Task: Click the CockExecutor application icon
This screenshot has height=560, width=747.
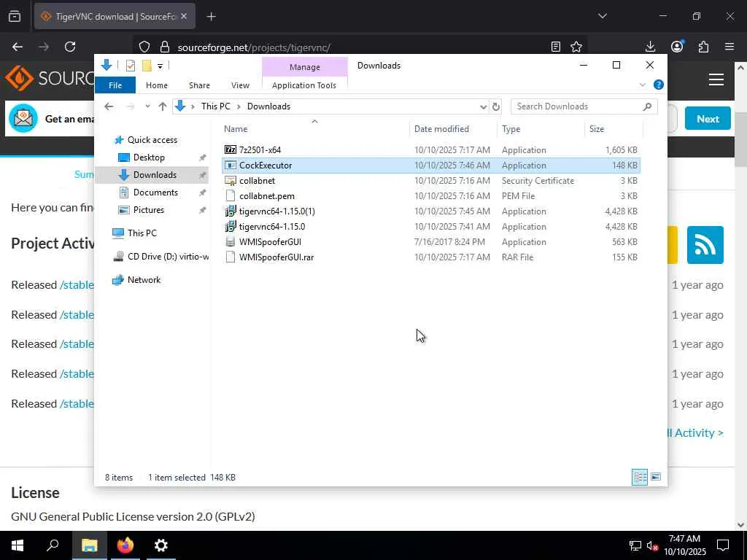Action: (x=230, y=166)
